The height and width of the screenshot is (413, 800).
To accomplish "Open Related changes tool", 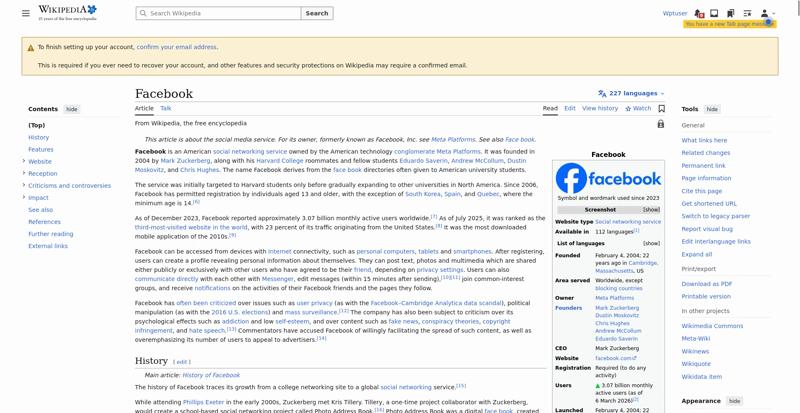I will point(706,153).
